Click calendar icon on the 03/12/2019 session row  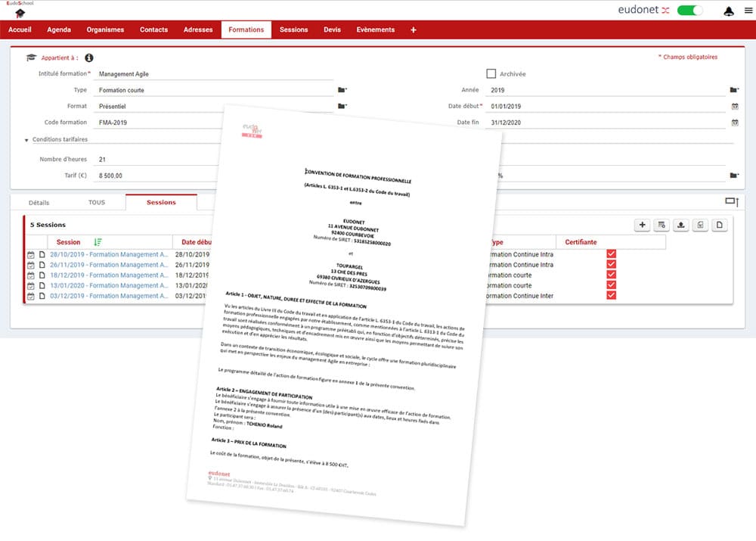[31, 296]
